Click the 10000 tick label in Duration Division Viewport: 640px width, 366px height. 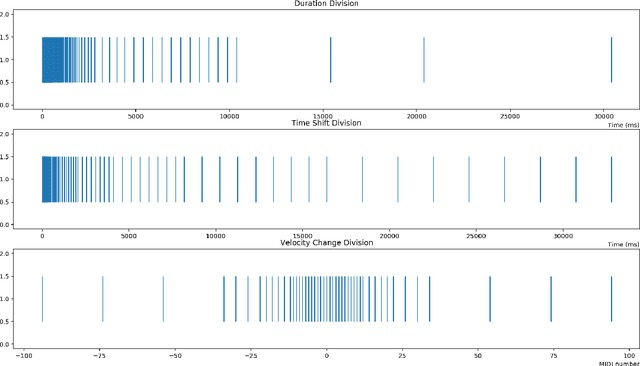click(229, 116)
